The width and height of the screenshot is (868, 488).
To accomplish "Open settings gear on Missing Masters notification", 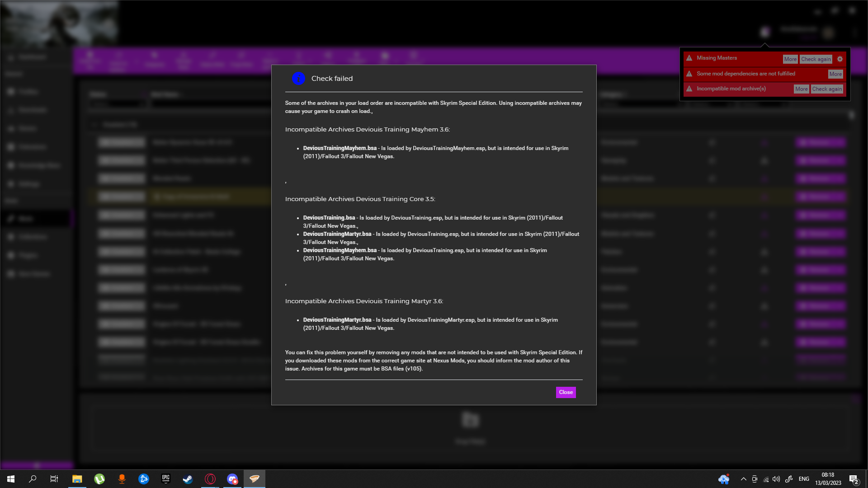I will coord(840,59).
